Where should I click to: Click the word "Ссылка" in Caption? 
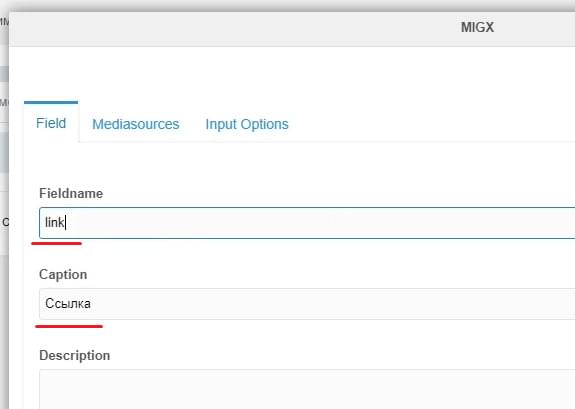68,304
